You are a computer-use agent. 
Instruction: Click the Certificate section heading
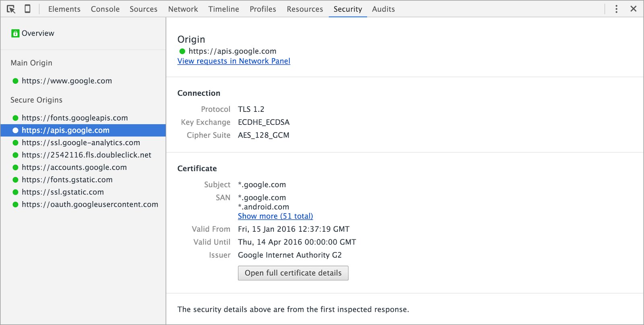pyautogui.click(x=197, y=169)
